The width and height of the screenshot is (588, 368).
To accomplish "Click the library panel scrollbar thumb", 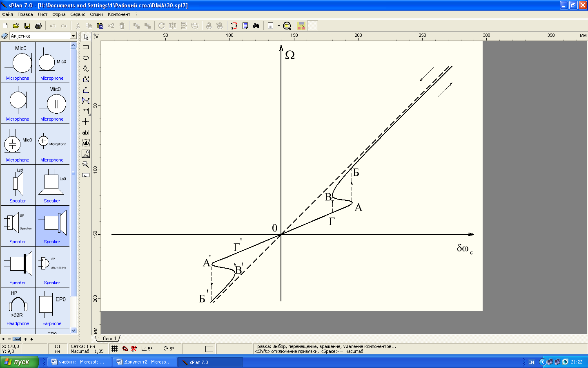I will click(73, 173).
